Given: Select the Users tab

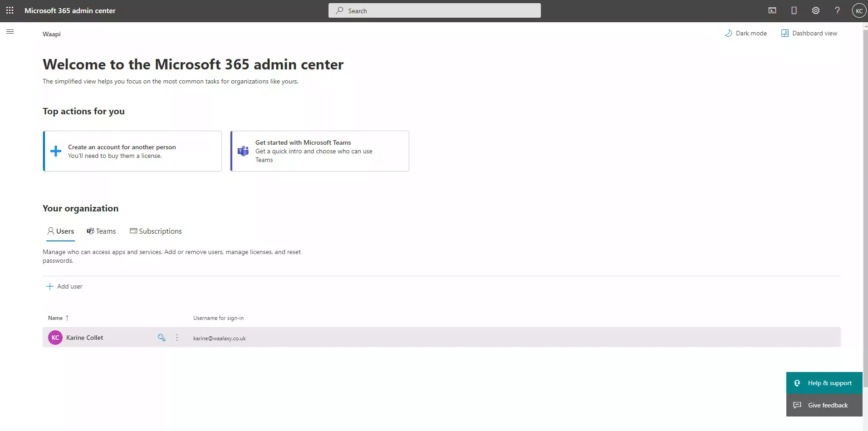Looking at the screenshot, I should click(60, 231).
